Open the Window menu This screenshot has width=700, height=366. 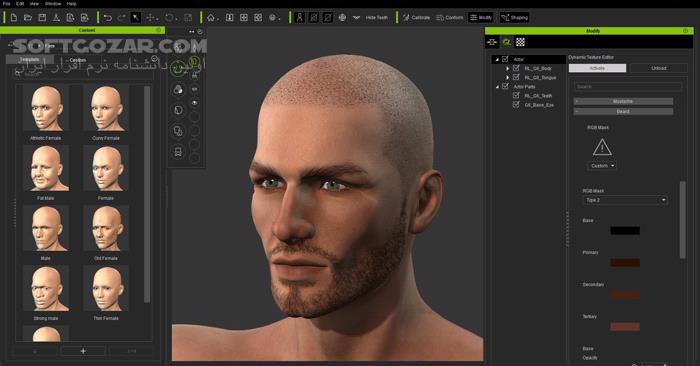[x=53, y=4]
